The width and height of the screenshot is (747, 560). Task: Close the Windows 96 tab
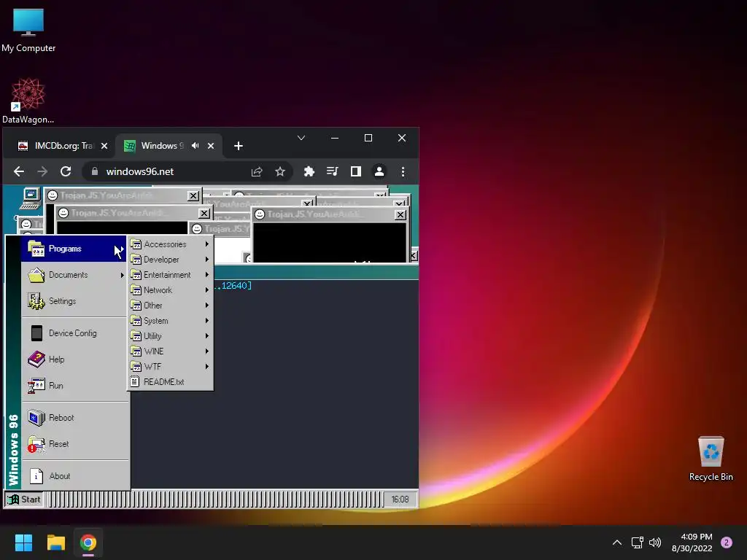click(x=211, y=146)
